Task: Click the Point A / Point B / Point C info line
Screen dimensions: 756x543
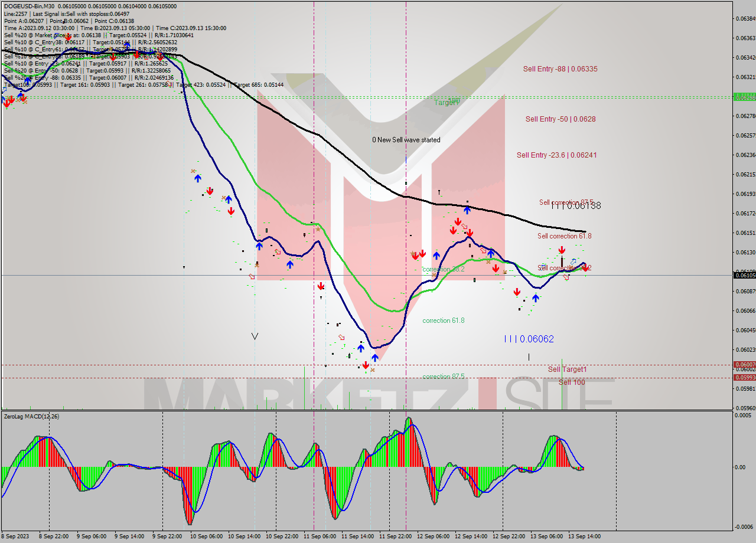Action: [69, 21]
